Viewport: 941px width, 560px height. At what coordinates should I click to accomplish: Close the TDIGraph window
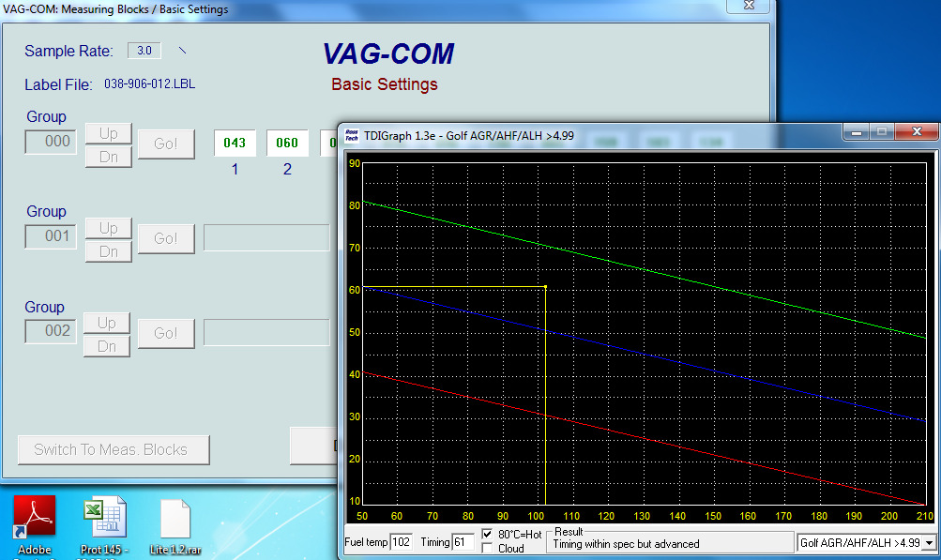coord(916,133)
